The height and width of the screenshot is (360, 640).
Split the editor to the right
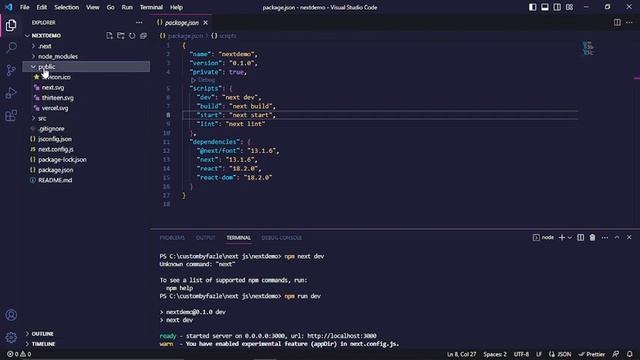point(617,22)
